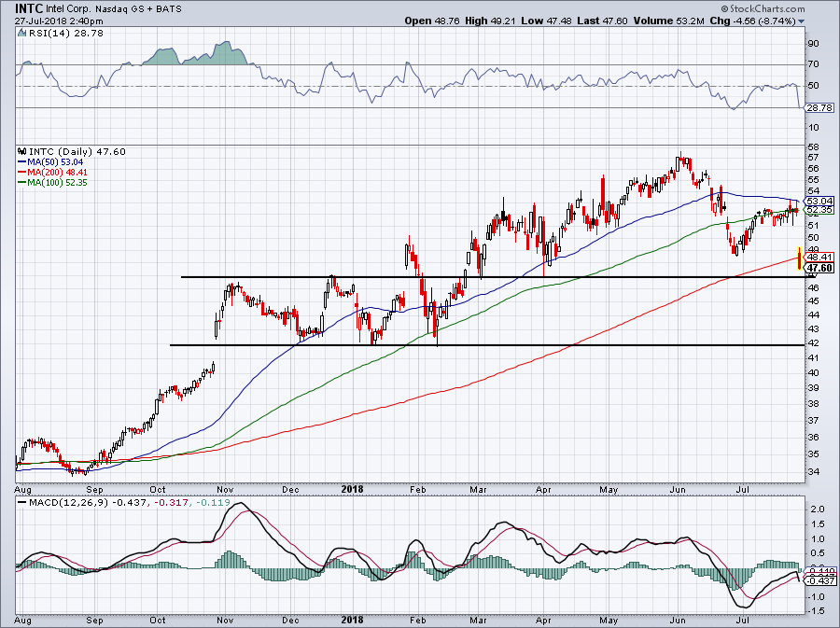Click the Open 48.76 value

432,21
